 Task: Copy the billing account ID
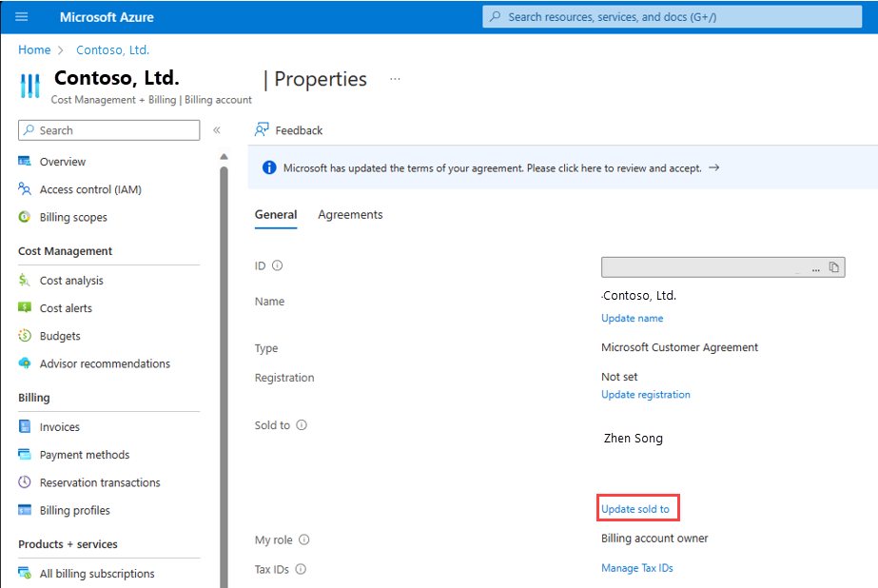(833, 267)
